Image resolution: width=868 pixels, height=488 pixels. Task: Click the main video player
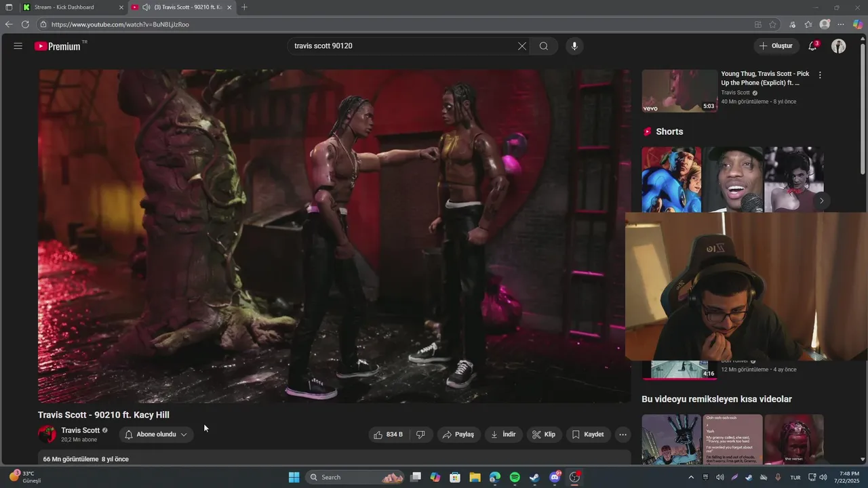click(x=334, y=236)
